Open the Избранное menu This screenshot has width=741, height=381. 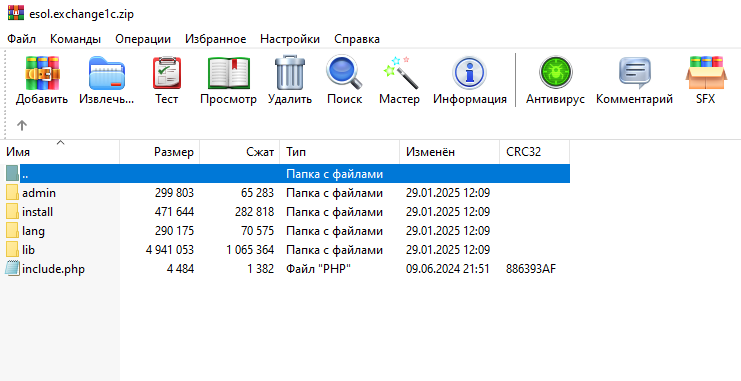click(x=215, y=39)
